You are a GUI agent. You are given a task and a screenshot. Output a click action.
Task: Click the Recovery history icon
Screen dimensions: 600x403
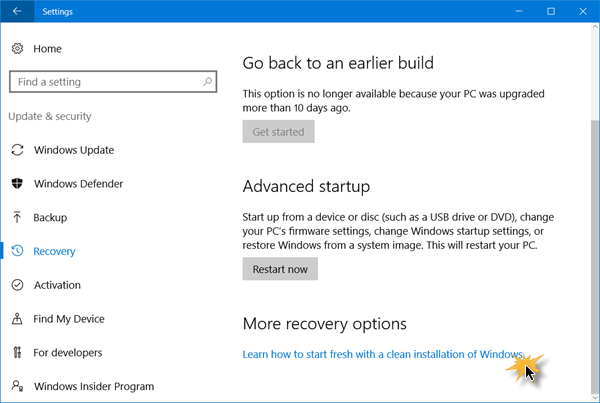(17, 251)
